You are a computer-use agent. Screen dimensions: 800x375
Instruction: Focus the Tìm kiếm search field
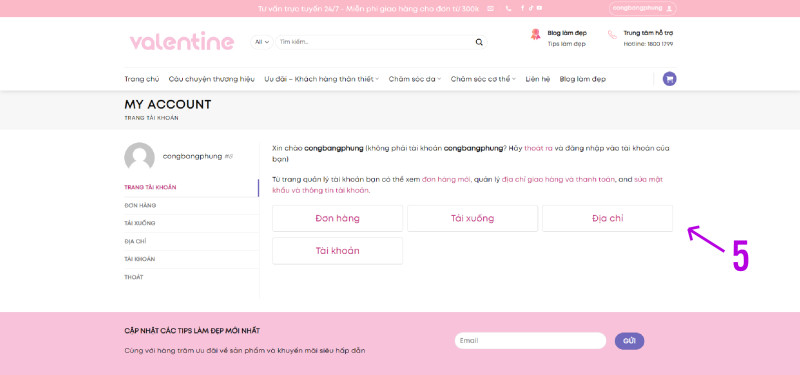(x=375, y=42)
